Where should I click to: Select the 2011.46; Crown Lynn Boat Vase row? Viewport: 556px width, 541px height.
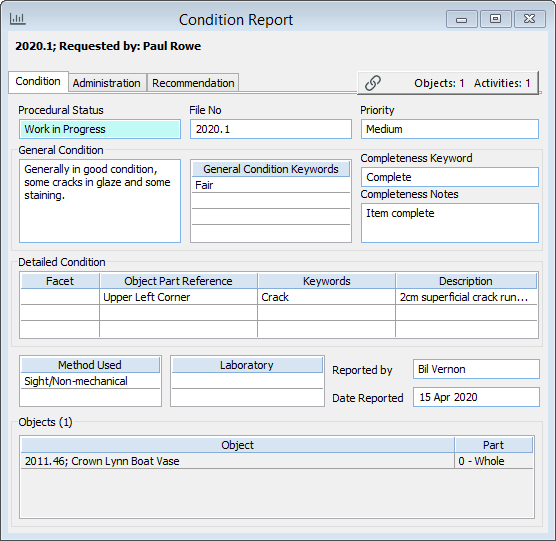tap(238, 461)
